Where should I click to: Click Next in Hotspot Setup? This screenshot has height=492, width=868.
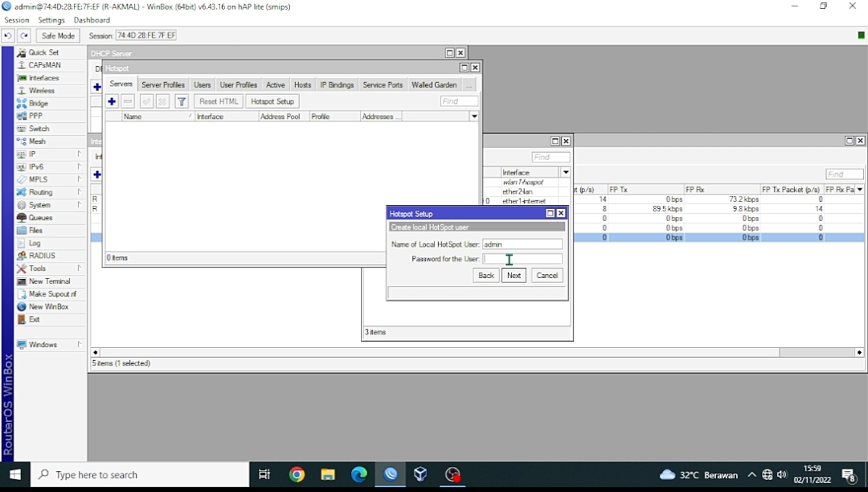514,276
